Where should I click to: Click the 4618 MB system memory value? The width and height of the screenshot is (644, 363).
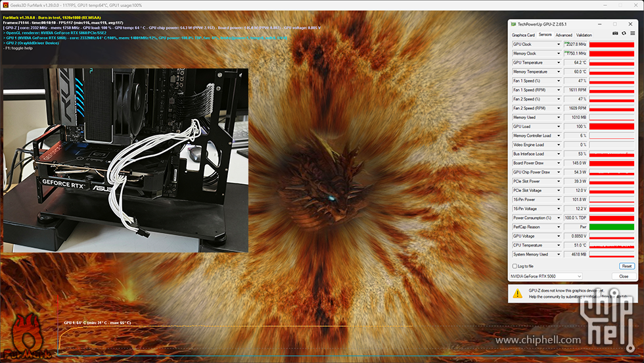coord(579,254)
